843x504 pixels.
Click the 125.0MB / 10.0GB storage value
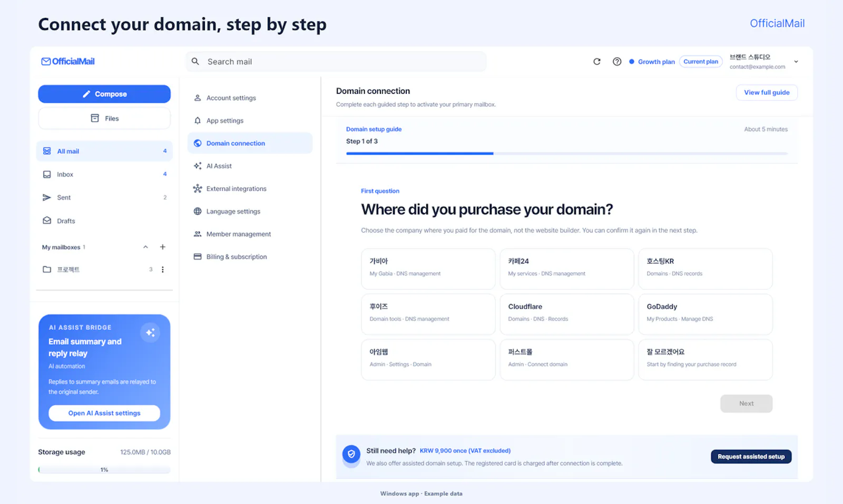pyautogui.click(x=145, y=452)
